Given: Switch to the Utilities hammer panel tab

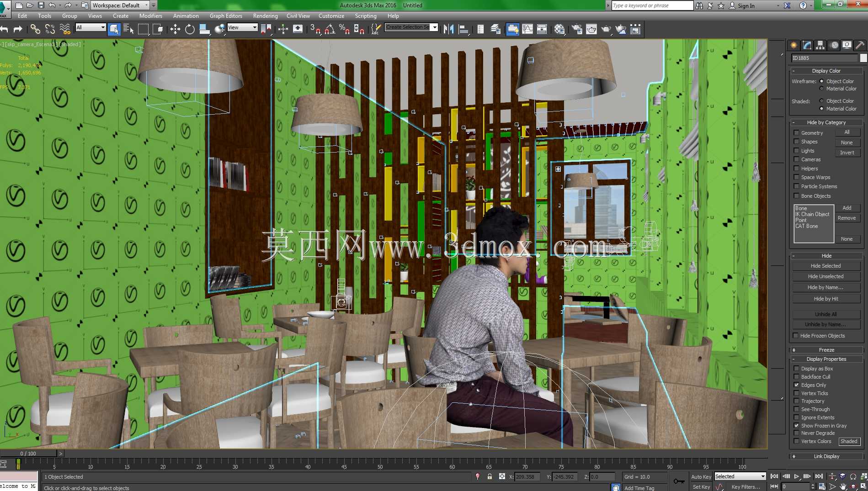Looking at the screenshot, I should pyautogui.click(x=860, y=45).
